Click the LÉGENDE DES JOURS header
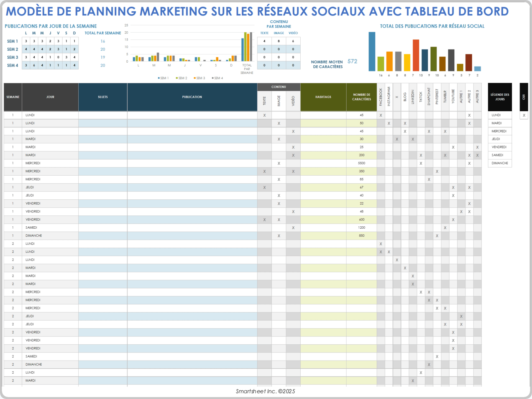The height and width of the screenshot is (399, 532). [x=500, y=97]
